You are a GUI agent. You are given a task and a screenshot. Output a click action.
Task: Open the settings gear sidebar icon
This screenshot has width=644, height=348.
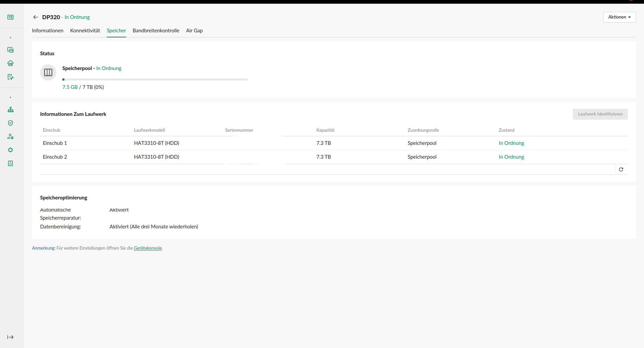(10, 150)
